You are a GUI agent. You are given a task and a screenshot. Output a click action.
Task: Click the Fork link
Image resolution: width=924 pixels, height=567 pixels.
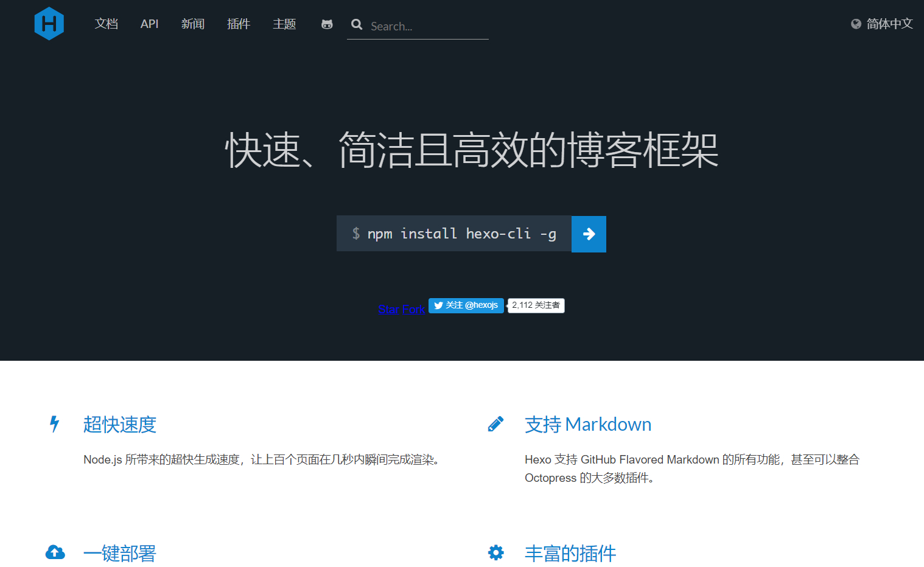pyautogui.click(x=413, y=309)
